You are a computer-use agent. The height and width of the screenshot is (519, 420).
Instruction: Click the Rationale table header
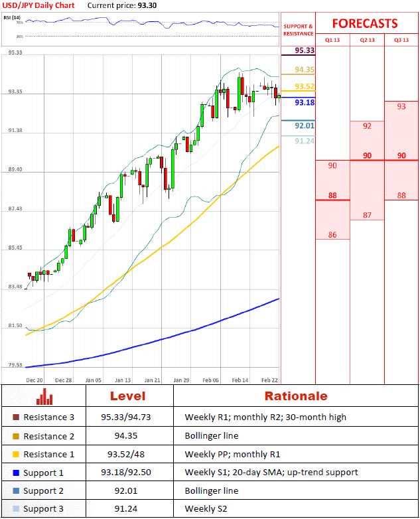pos(296,396)
